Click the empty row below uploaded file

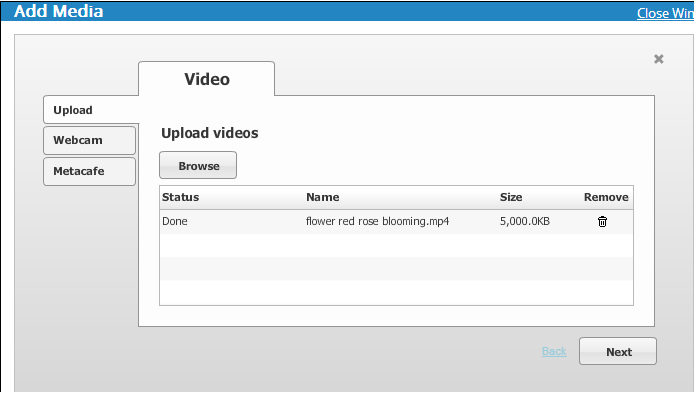(395, 245)
